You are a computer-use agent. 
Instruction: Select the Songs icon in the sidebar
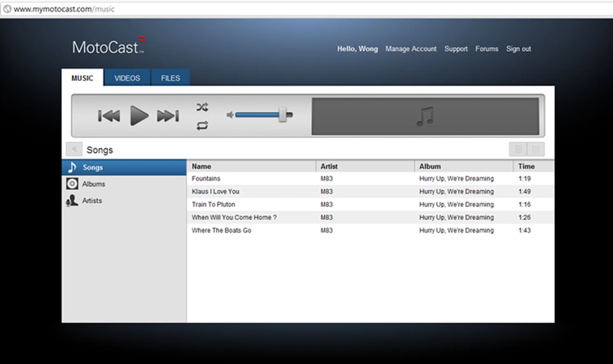pyautogui.click(x=73, y=167)
